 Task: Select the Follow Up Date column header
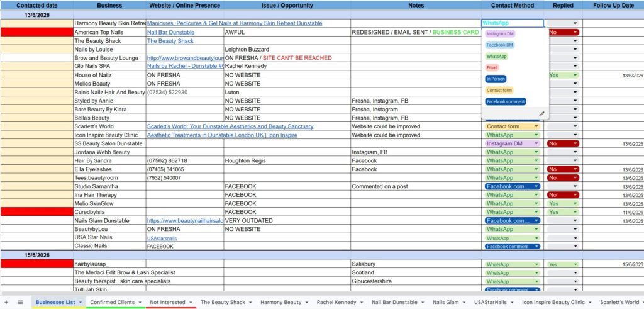[613, 5]
